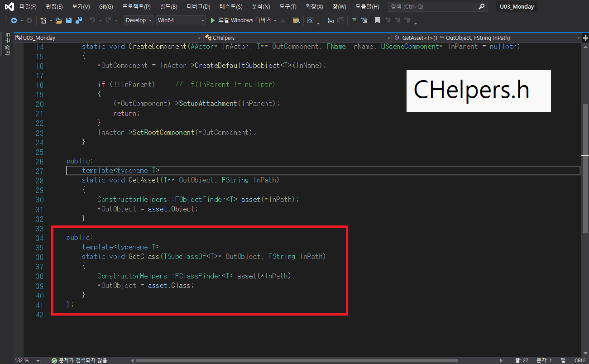This screenshot has width=589, height=364.
Task: Click the 탭 indentation indicator
Action: (563, 360)
